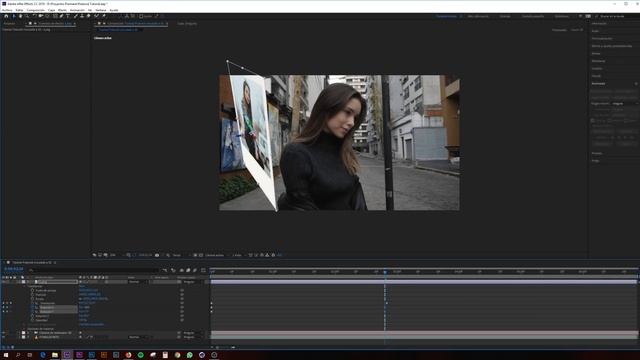This screenshot has height=360, width=640.
Task: Select the Rotation tool
Action: coord(34,16)
